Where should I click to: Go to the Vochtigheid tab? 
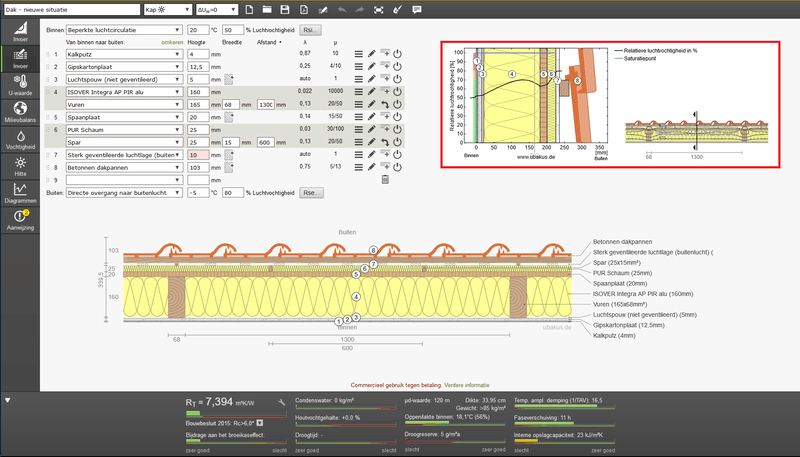[x=20, y=139]
